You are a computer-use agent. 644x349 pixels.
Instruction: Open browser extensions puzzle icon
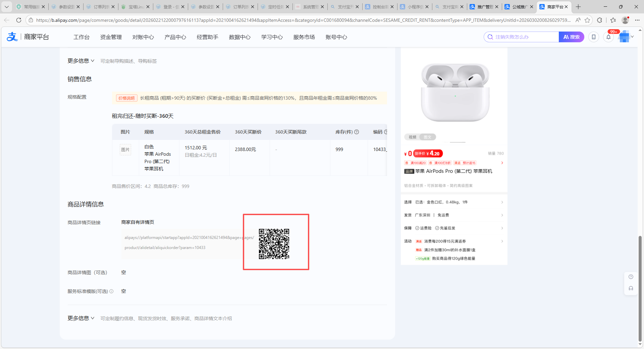(600, 20)
